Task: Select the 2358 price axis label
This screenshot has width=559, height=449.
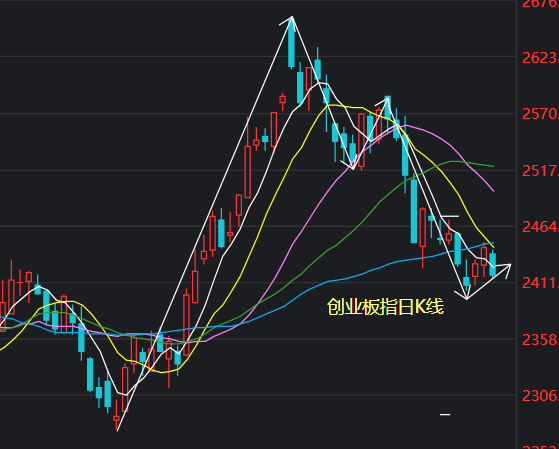Action: point(540,340)
